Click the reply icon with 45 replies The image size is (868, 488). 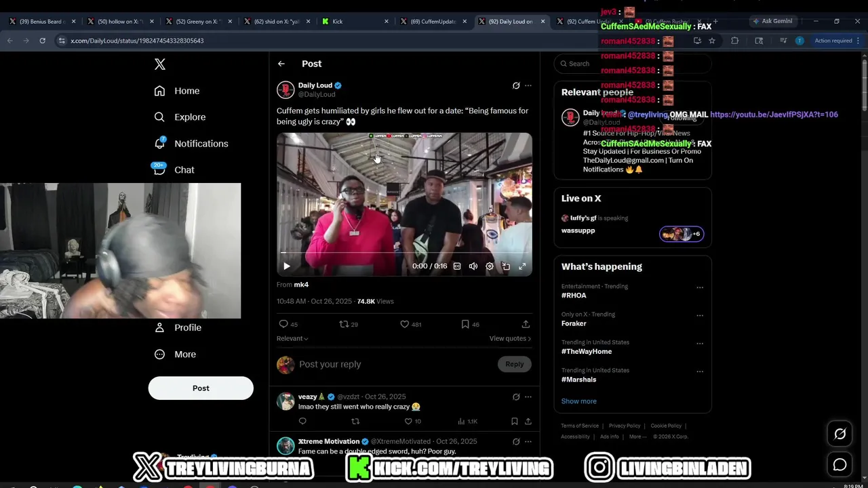[289, 325]
